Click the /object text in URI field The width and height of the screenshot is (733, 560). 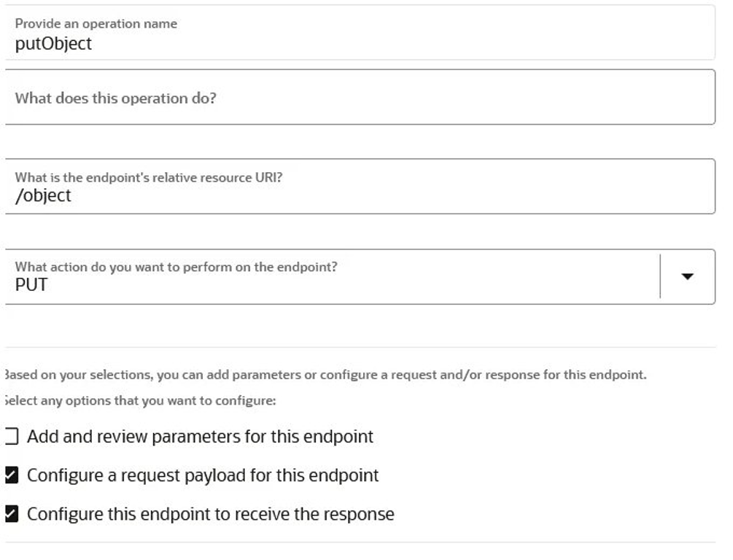coord(43,195)
